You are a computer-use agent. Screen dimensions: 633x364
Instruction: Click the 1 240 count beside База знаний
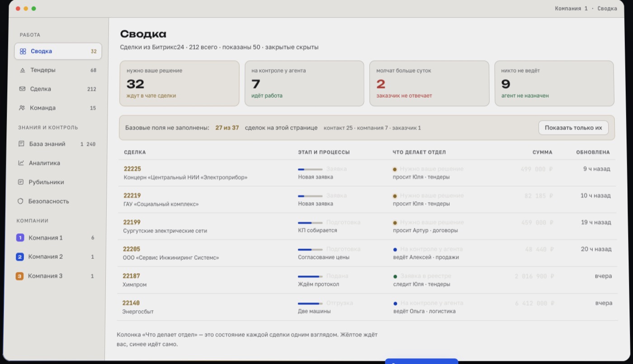88,144
